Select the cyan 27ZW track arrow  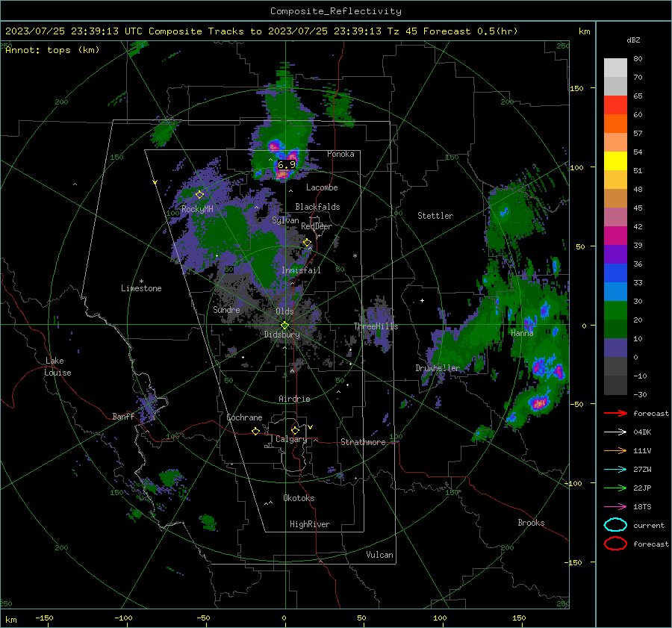click(615, 470)
